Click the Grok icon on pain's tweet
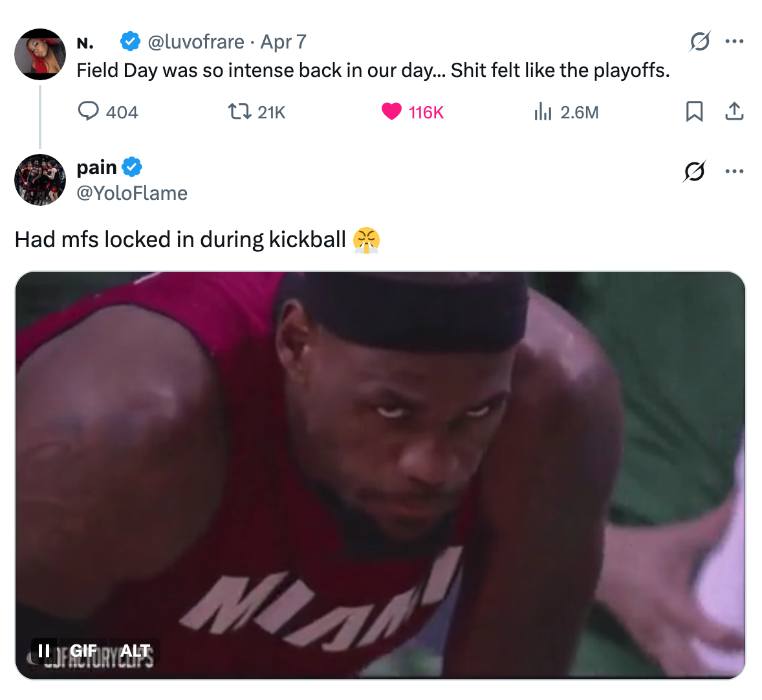 pyautogui.click(x=694, y=170)
